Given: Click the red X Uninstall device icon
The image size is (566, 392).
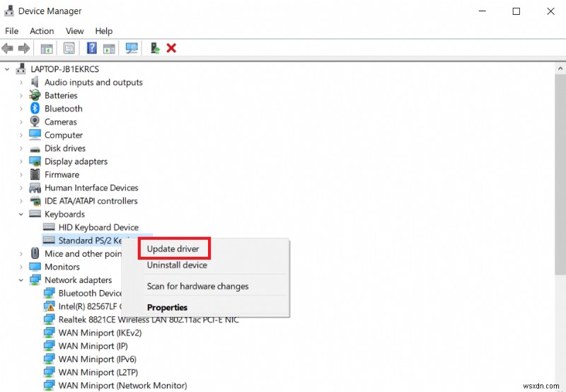Looking at the screenshot, I should coord(171,48).
